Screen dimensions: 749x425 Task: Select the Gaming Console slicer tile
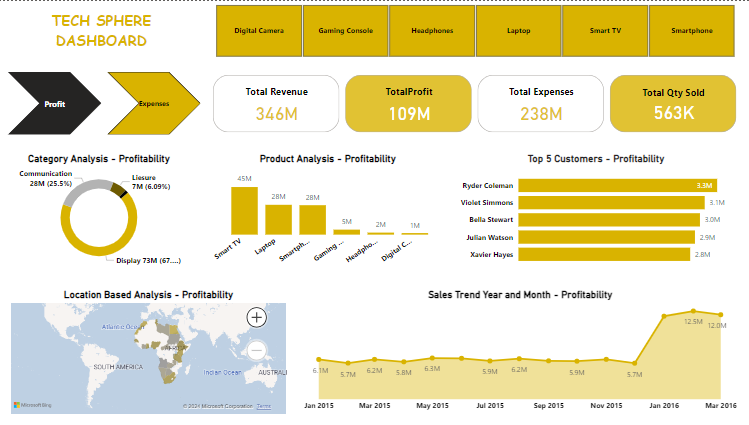(345, 31)
